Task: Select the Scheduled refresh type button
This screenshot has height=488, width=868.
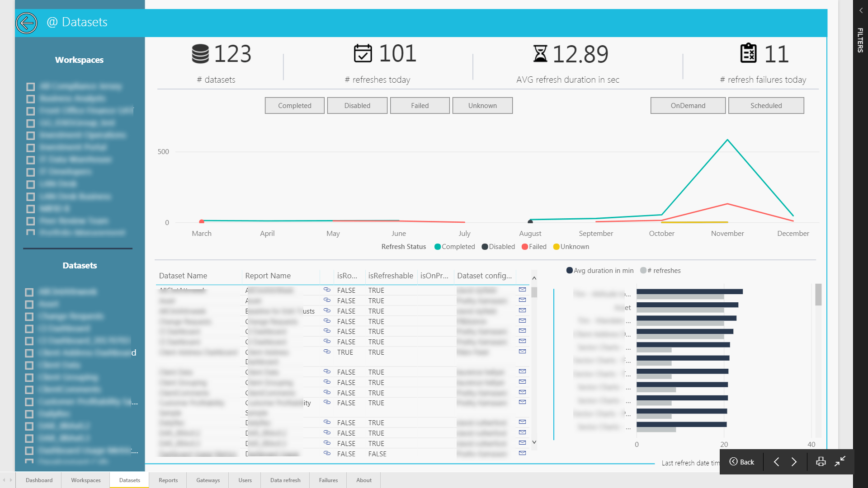Action: tap(766, 105)
